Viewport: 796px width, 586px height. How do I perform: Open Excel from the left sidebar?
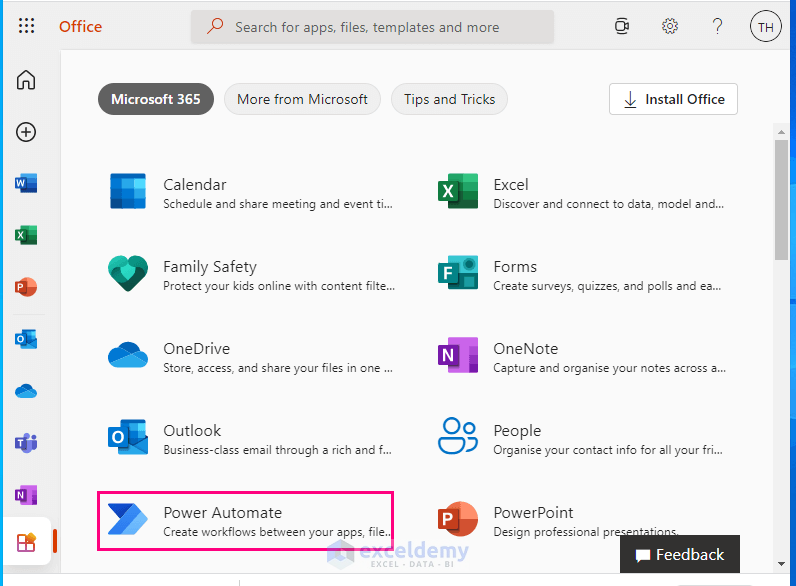pyautogui.click(x=26, y=236)
